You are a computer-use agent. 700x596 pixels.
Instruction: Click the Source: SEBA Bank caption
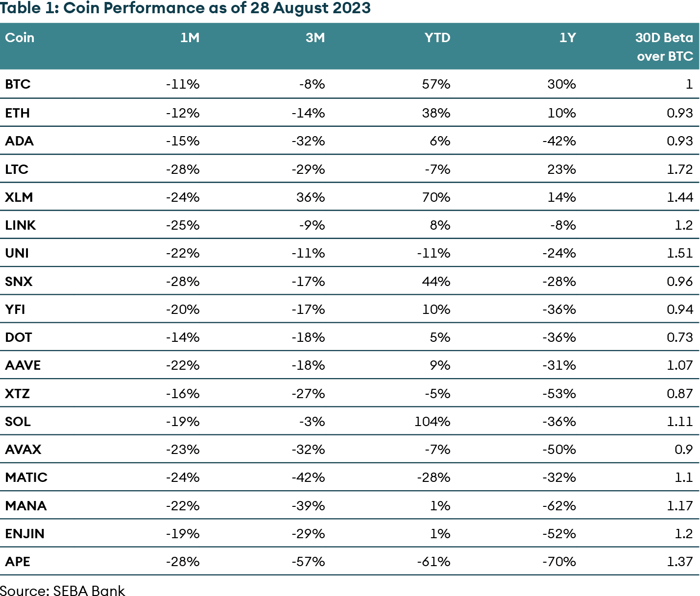point(63,591)
